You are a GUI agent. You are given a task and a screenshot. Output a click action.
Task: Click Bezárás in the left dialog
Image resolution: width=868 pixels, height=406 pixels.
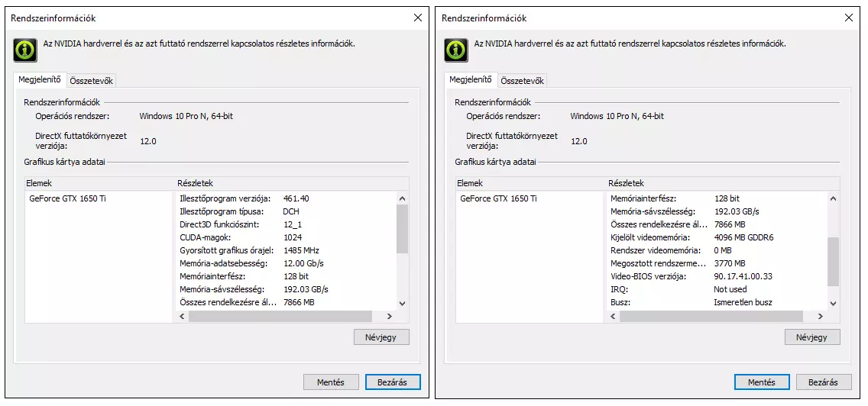point(393,382)
